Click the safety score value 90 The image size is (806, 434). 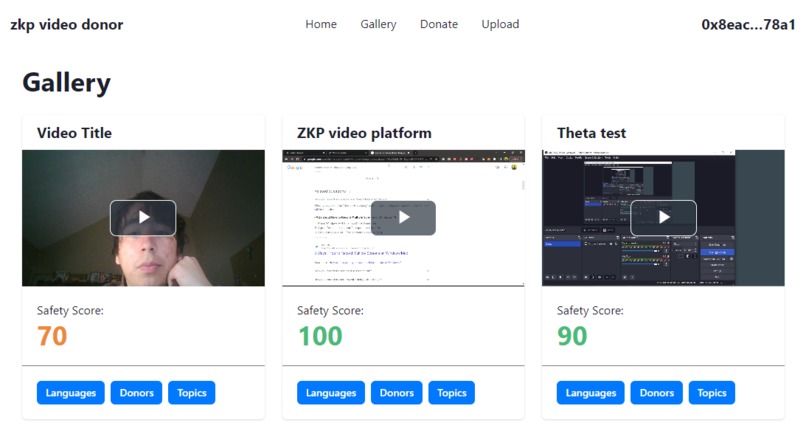[572, 336]
